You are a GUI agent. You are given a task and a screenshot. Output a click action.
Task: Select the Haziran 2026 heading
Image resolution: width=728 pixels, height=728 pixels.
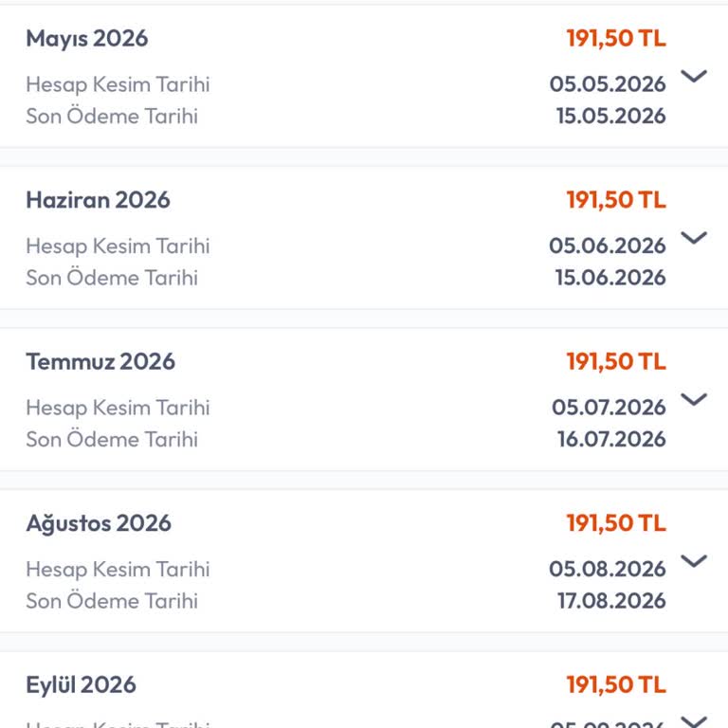98,200
